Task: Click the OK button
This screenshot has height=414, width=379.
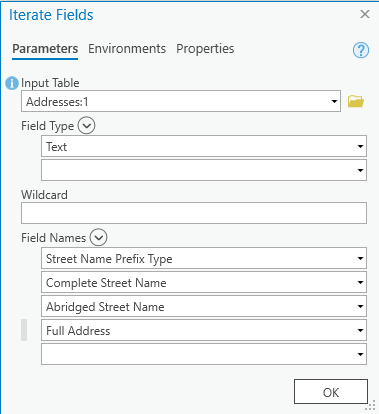Action: 331,392
